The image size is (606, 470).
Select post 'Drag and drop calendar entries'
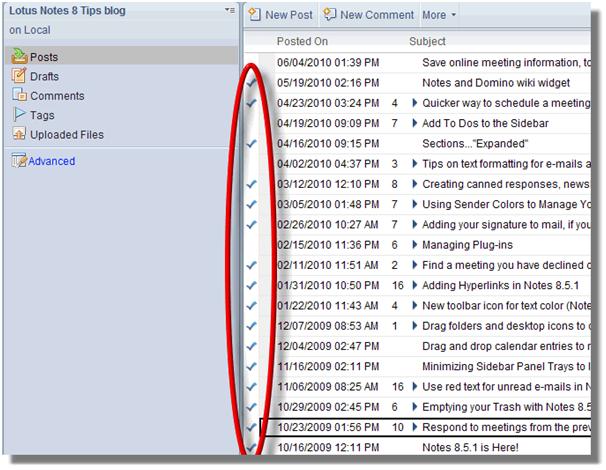point(506,346)
